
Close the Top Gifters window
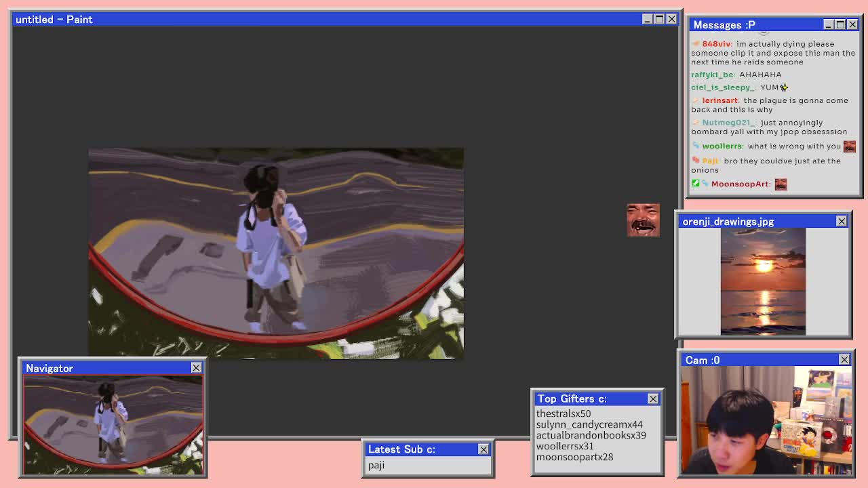click(653, 399)
